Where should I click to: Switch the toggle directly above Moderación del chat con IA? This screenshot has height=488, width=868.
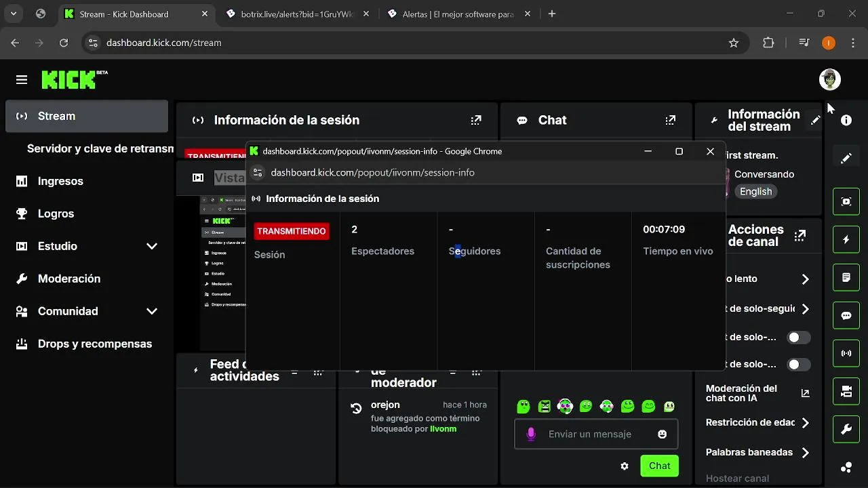click(x=798, y=364)
